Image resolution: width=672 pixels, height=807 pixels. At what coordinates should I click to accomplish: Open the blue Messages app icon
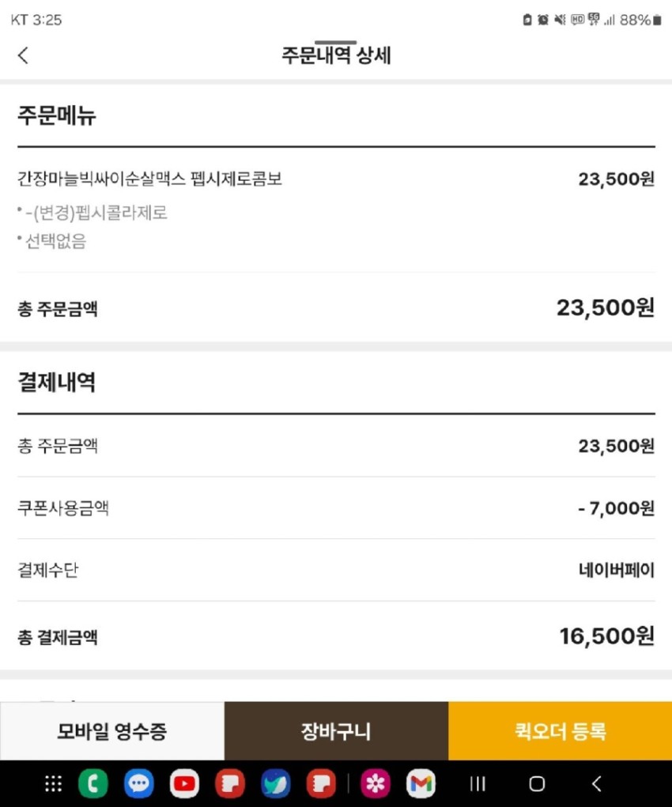[139, 783]
